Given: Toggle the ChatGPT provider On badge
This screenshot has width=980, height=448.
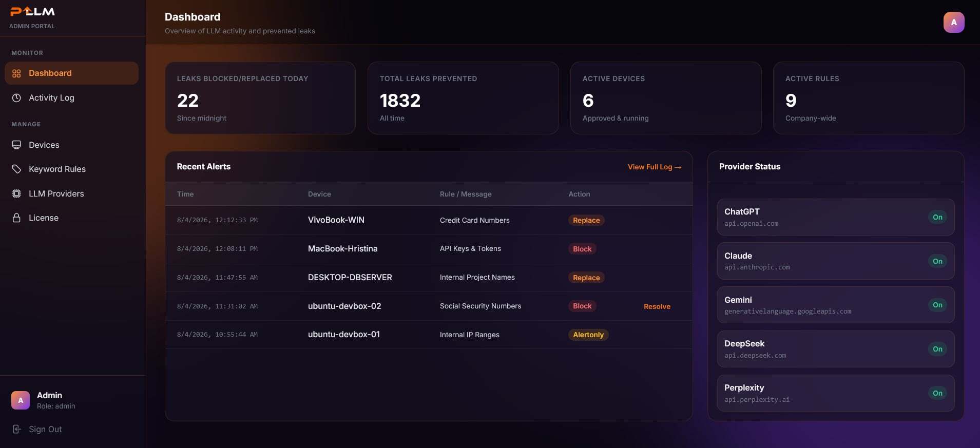Looking at the screenshot, I should [x=937, y=217].
